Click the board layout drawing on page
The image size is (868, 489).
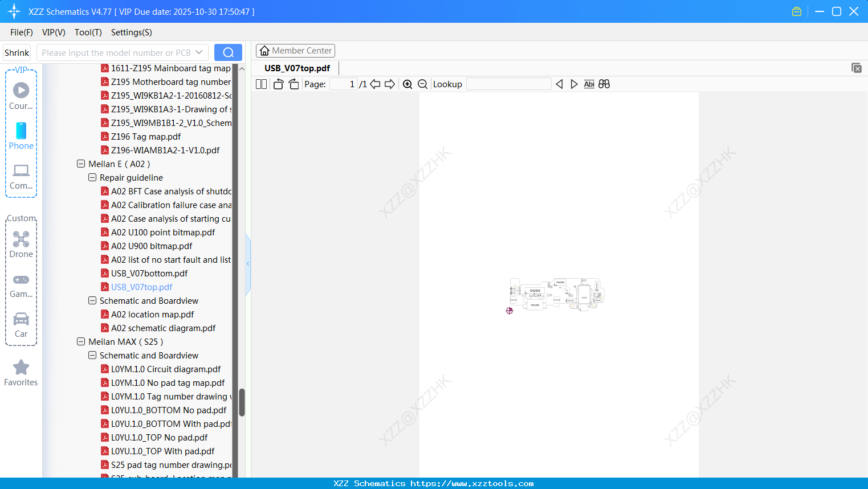coord(557,294)
